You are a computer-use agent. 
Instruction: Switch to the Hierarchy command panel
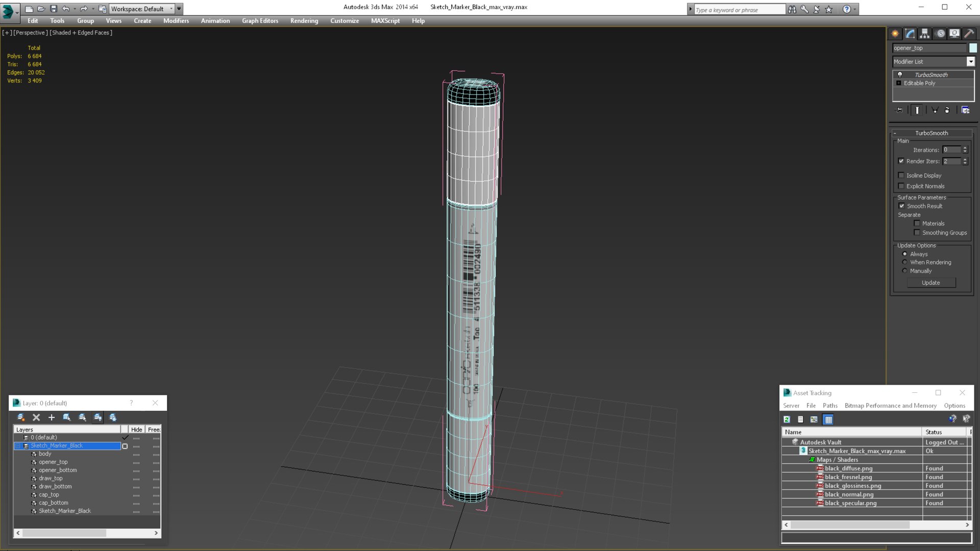click(x=925, y=34)
